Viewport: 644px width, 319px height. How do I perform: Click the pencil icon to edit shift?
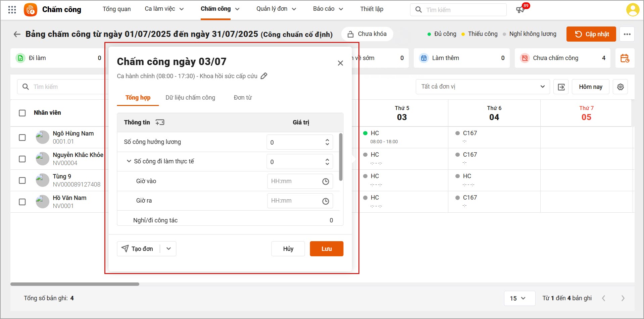click(264, 76)
